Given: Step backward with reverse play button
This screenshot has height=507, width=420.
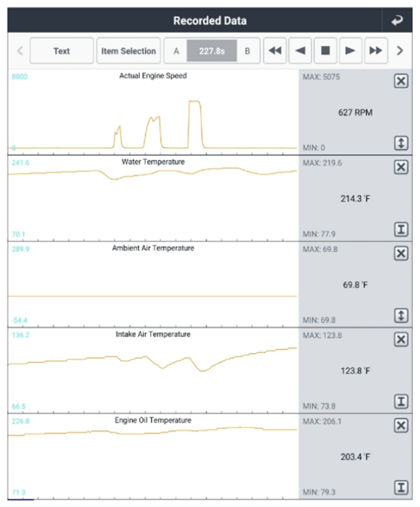Looking at the screenshot, I should click(x=300, y=50).
